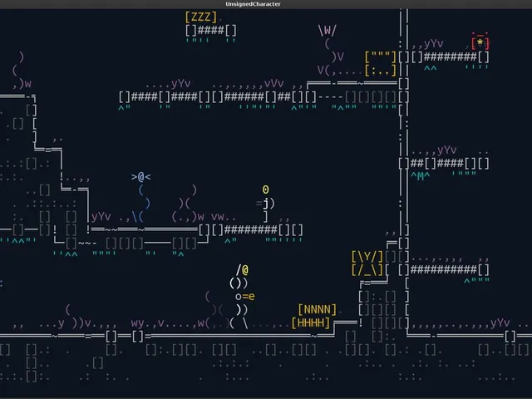Image resolution: width=532 pixels, height=399 pixels.
Task: Click the \W/ plant top
Action: (328, 30)
